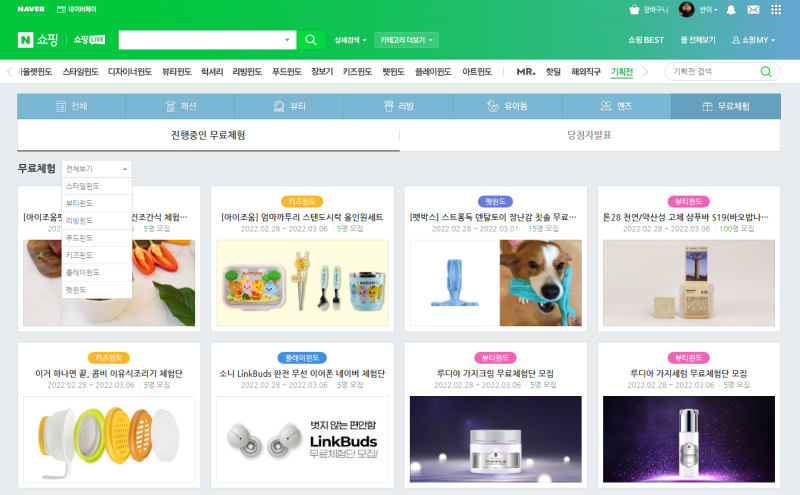Expand the search field suggestion arrow
800x495 pixels.
click(287, 40)
